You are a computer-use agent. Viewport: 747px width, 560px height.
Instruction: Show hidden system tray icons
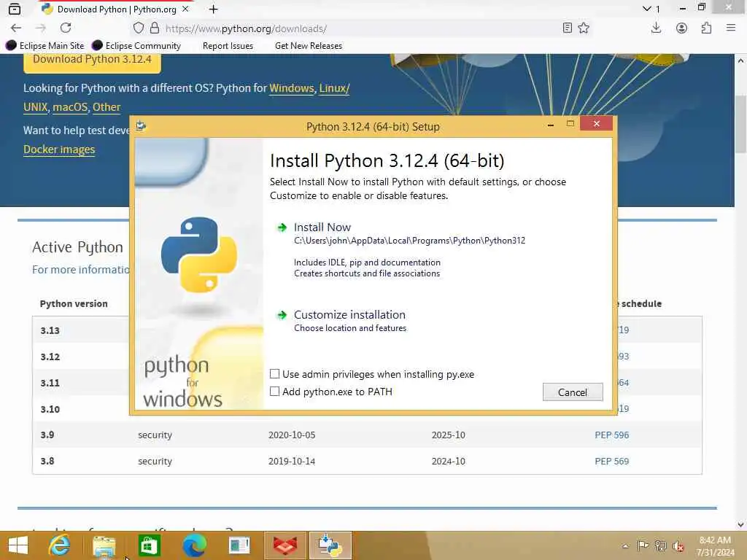pyautogui.click(x=625, y=545)
